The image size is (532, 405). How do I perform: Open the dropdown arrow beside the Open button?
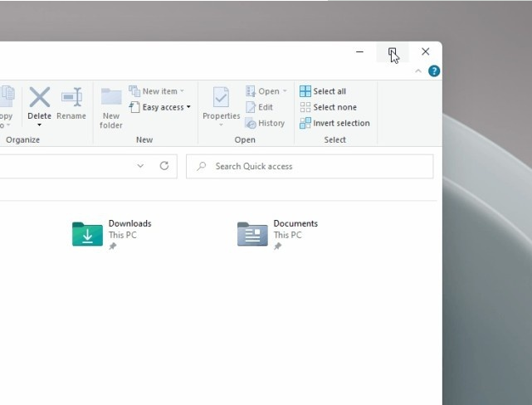coord(285,91)
